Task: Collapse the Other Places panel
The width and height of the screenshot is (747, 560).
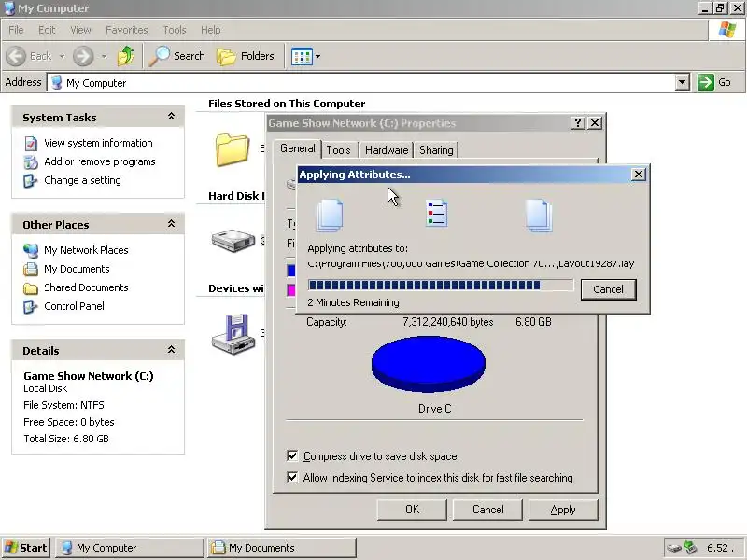Action: point(171,224)
